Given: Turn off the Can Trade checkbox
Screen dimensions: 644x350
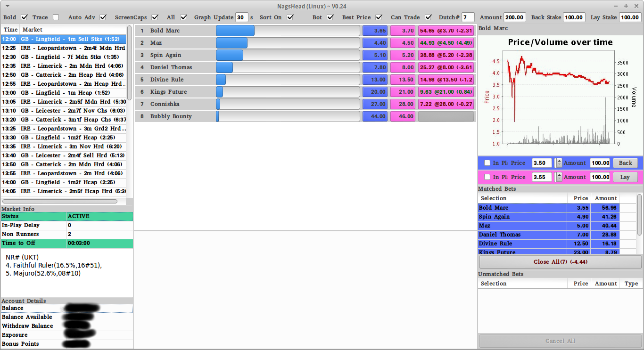Looking at the screenshot, I should click(x=428, y=17).
